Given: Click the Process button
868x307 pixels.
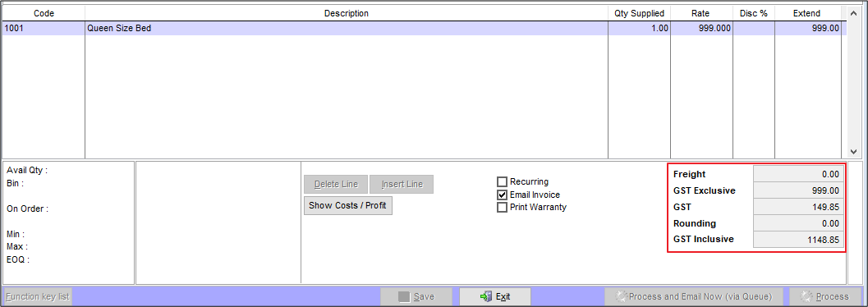Looking at the screenshot, I should (x=824, y=296).
